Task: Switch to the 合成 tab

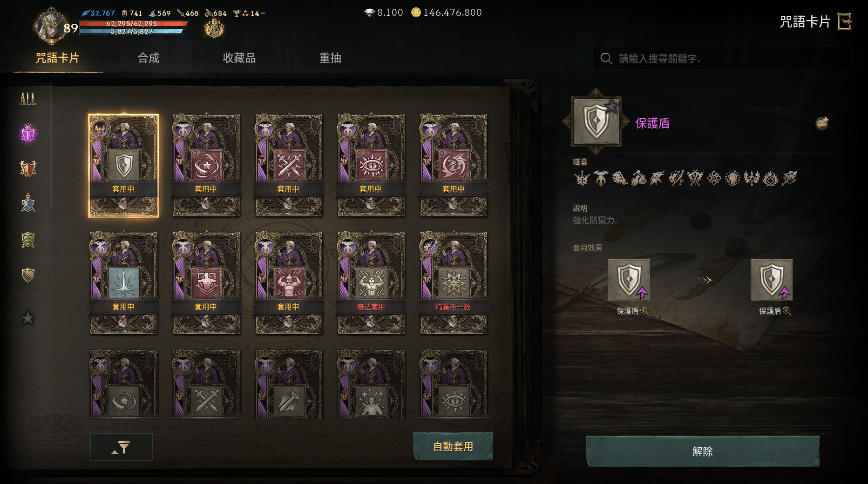Action: [149, 58]
